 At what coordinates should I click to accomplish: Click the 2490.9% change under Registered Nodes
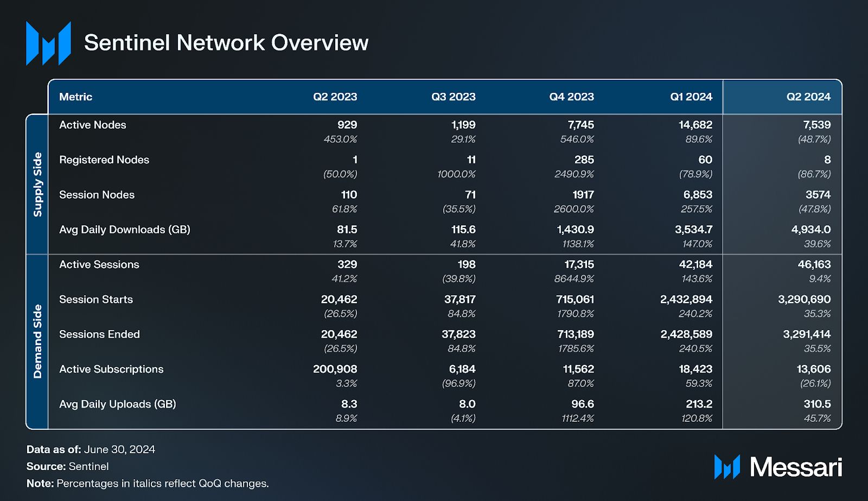pos(574,174)
